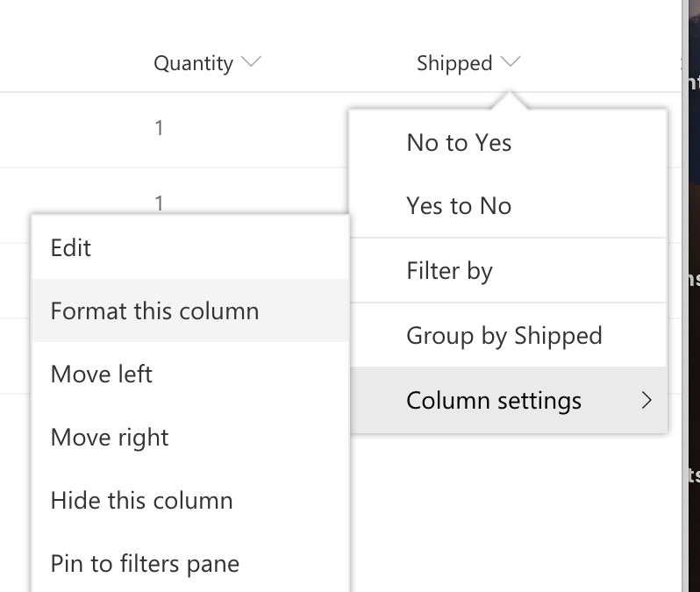This screenshot has width=700, height=592.
Task: Open the Shipped column dropdown chevron
Action: coord(511,62)
